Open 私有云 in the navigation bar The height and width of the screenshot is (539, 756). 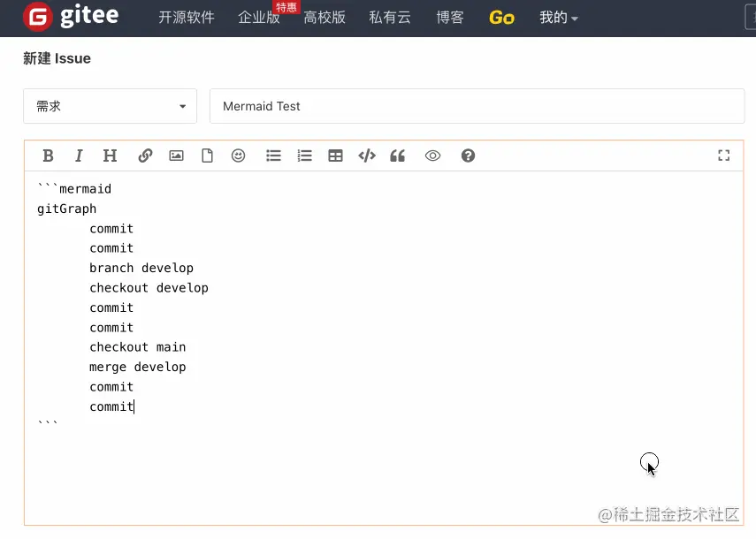[x=390, y=18]
